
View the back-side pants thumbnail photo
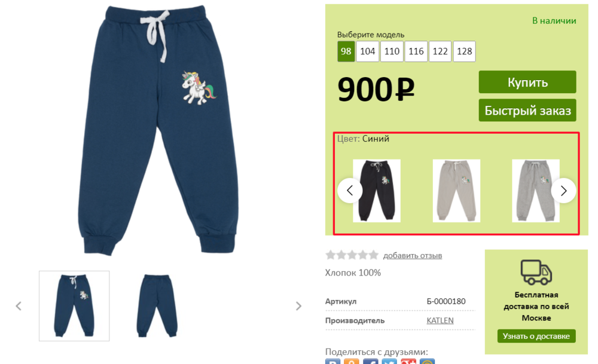157,305
